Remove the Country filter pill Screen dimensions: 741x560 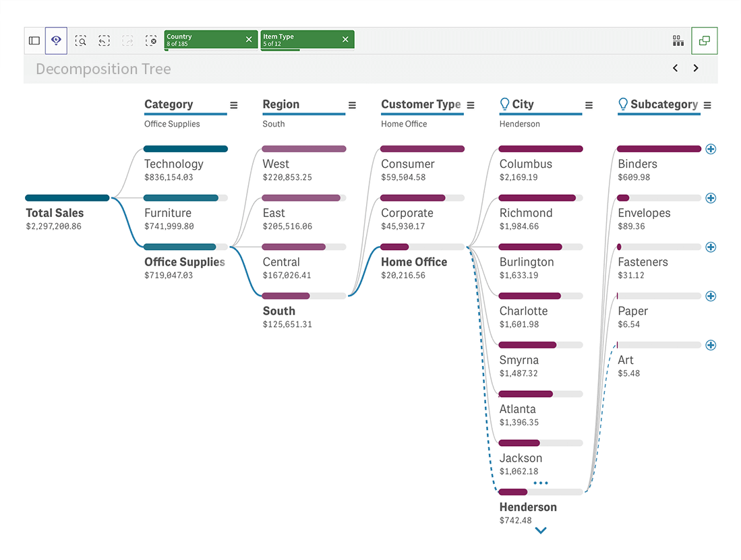tap(248, 39)
